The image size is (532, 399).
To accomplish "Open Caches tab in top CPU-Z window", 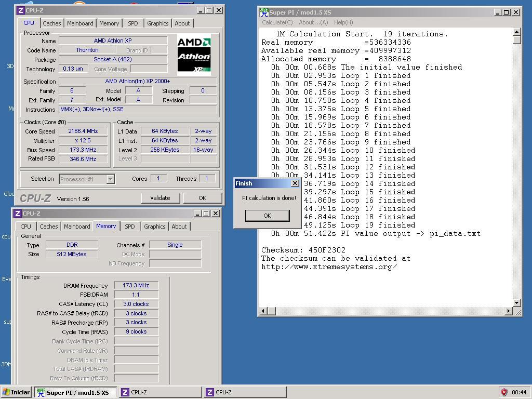I will pyautogui.click(x=52, y=23).
